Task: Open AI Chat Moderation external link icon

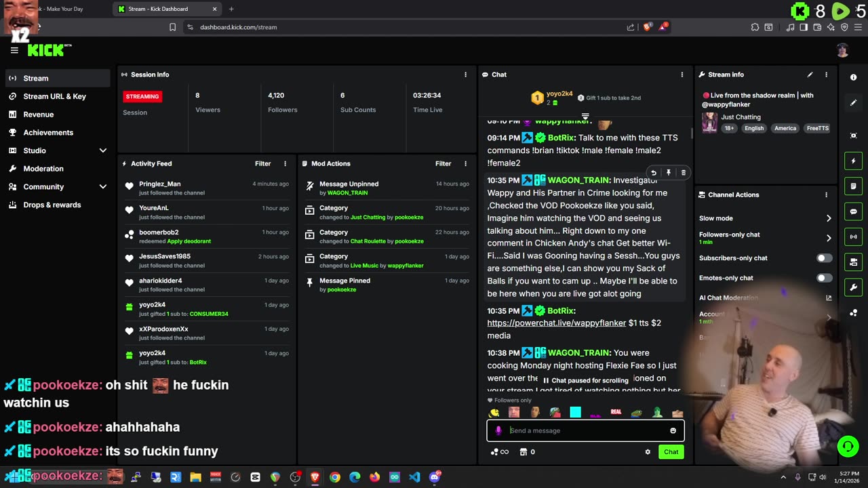Action: point(828,298)
